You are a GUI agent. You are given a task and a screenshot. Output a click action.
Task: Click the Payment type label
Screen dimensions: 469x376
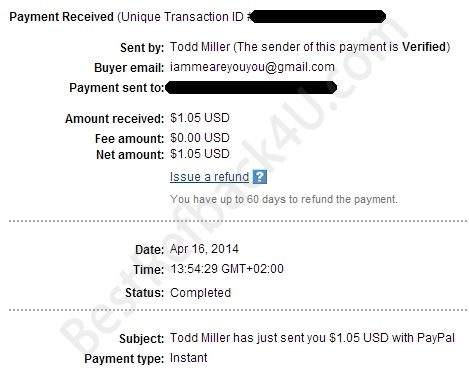point(124,359)
